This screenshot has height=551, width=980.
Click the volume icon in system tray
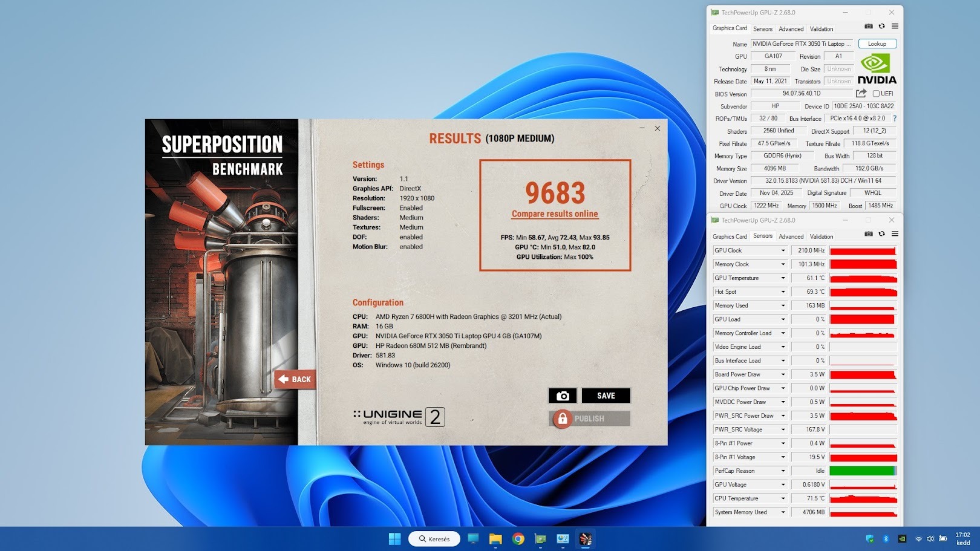click(930, 539)
